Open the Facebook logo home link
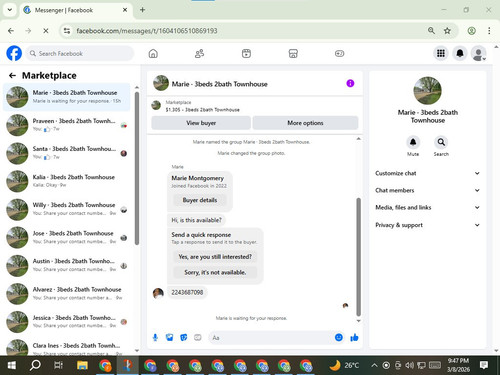500x375 pixels. click(14, 53)
